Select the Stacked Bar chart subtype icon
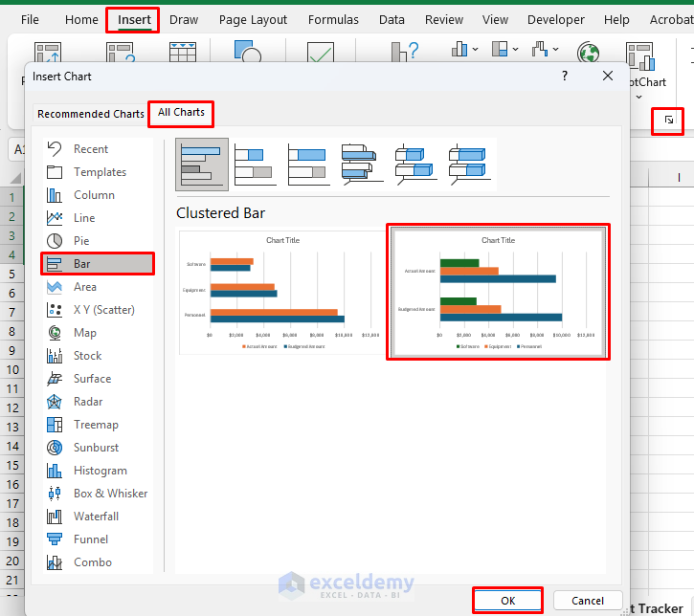 256,165
